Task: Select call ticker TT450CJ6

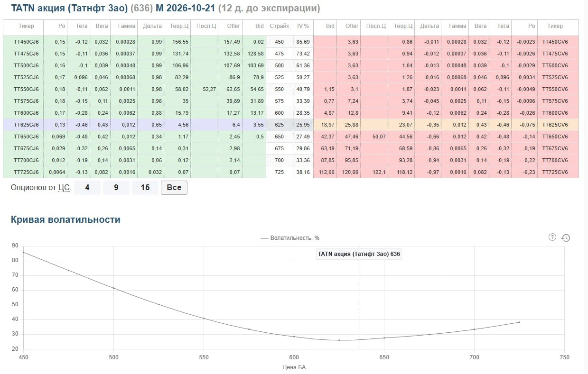Action: click(26, 42)
